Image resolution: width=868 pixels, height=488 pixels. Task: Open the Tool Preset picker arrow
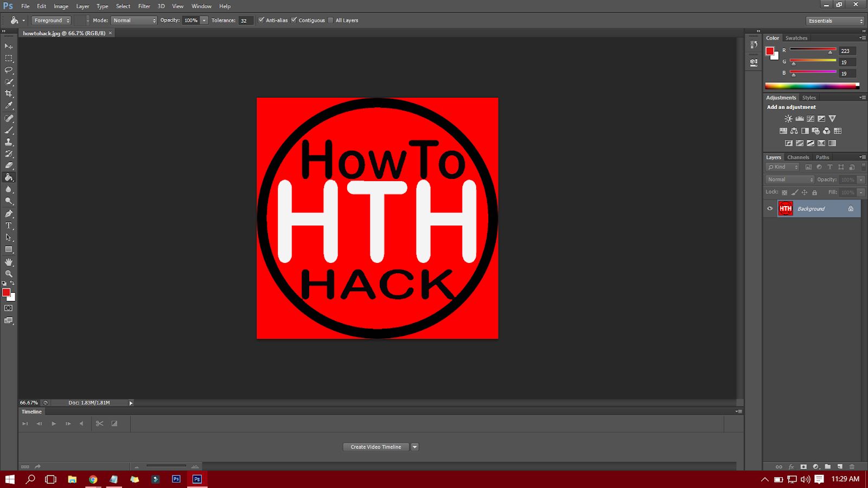pos(23,21)
